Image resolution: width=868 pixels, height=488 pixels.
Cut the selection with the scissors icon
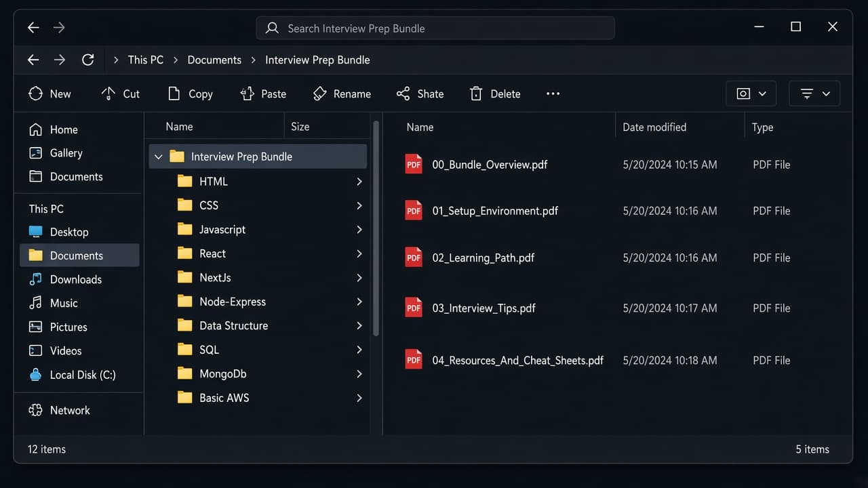108,94
